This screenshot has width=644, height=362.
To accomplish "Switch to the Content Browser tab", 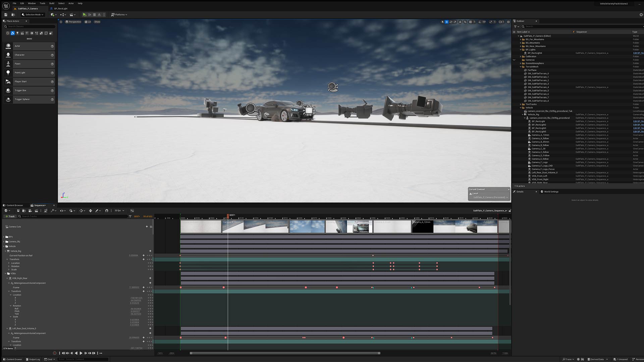I will click(14, 205).
